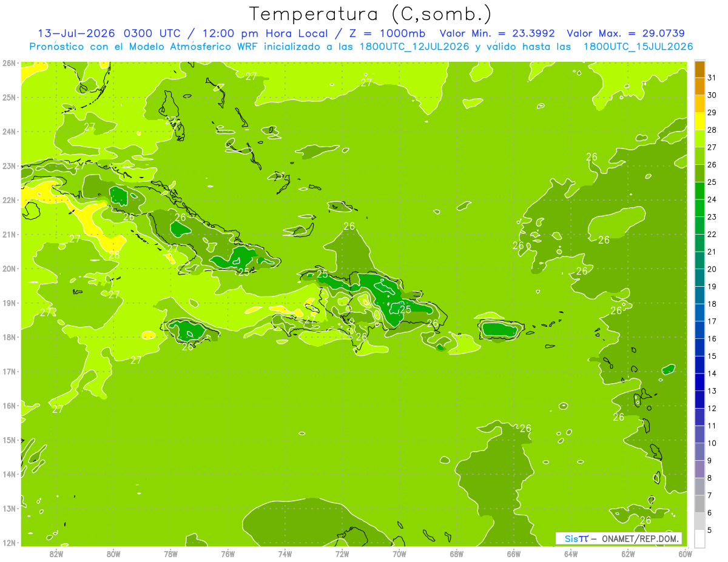728x562 pixels.
Task: Click the 10 value on the color scale
Action: click(x=712, y=443)
